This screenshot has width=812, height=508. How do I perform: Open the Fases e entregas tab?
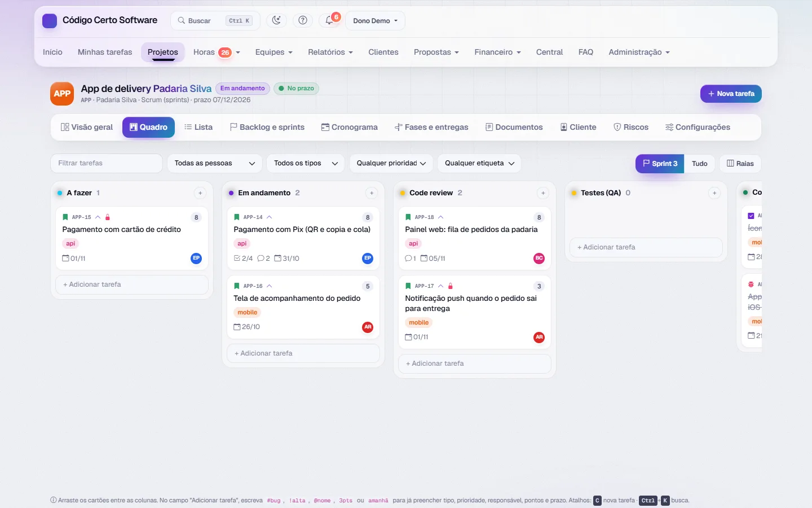431,128
